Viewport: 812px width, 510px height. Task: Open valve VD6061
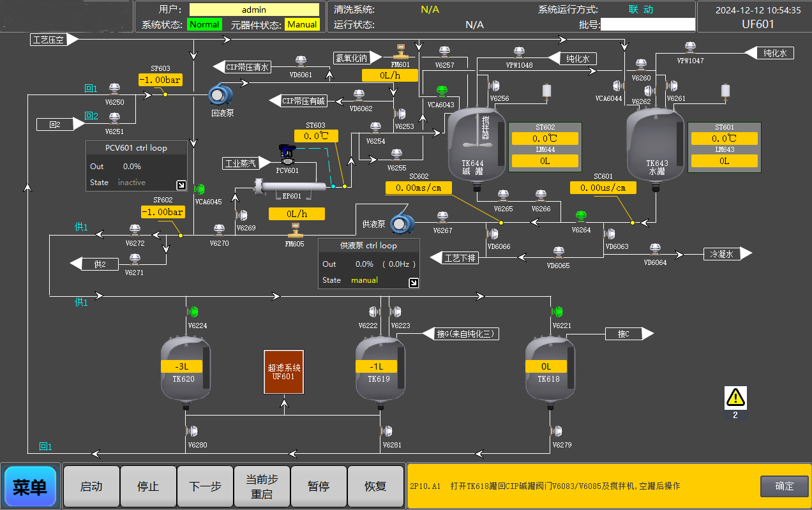coord(301,62)
